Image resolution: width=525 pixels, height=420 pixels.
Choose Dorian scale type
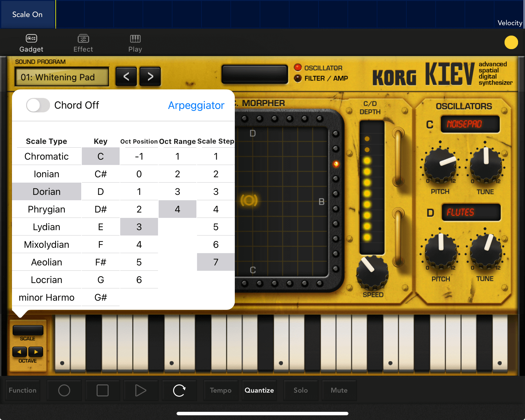[x=47, y=192]
